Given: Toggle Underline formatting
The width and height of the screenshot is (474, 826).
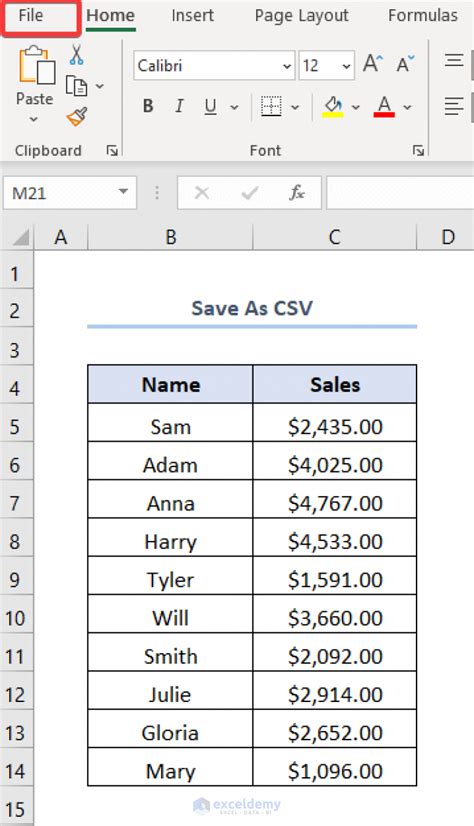Looking at the screenshot, I should [x=211, y=107].
